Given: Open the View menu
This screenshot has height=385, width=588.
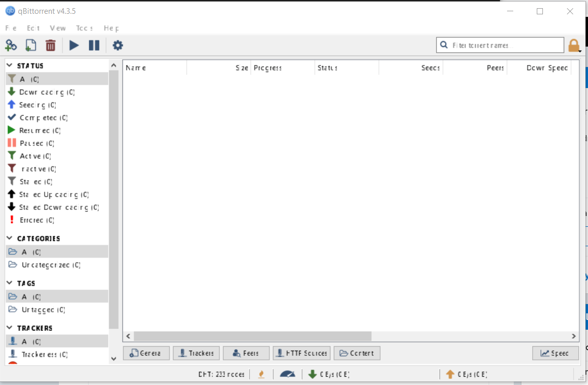Looking at the screenshot, I should [58, 28].
